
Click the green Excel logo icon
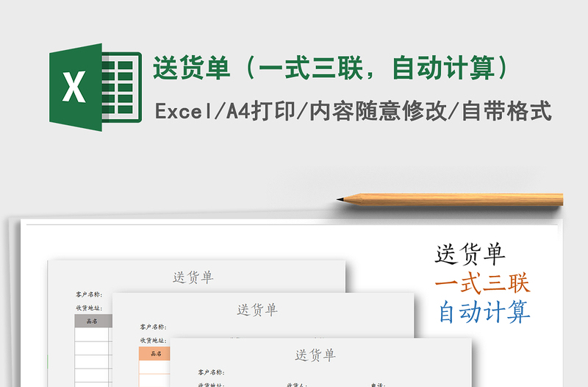tap(96, 87)
